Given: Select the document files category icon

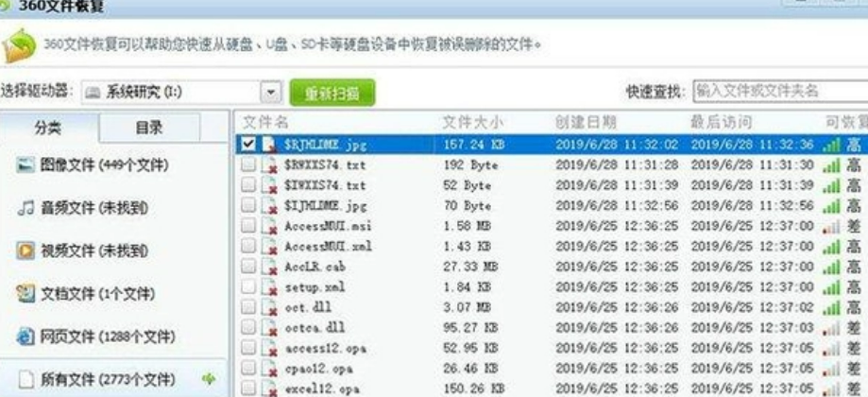Looking at the screenshot, I should click(x=26, y=293).
